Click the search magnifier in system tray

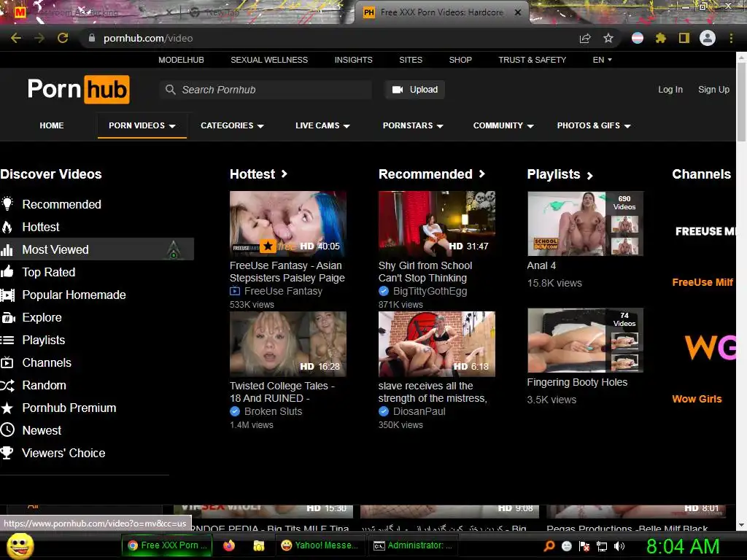click(x=549, y=546)
